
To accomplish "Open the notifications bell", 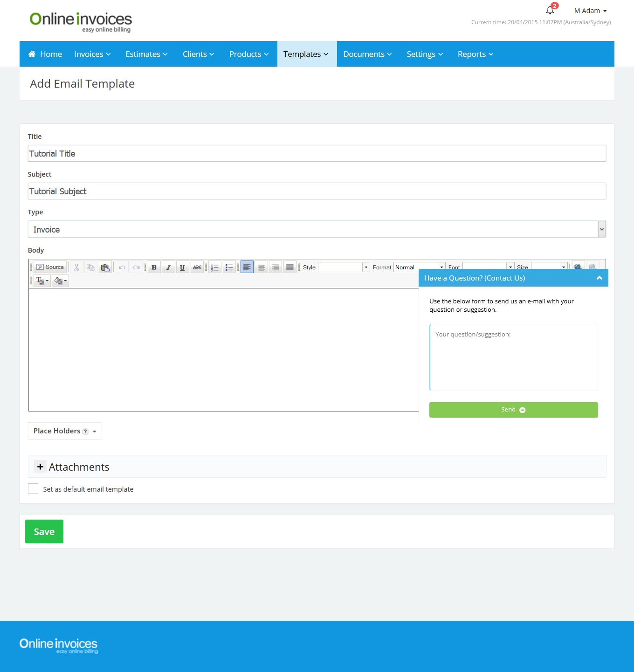I will click(550, 10).
